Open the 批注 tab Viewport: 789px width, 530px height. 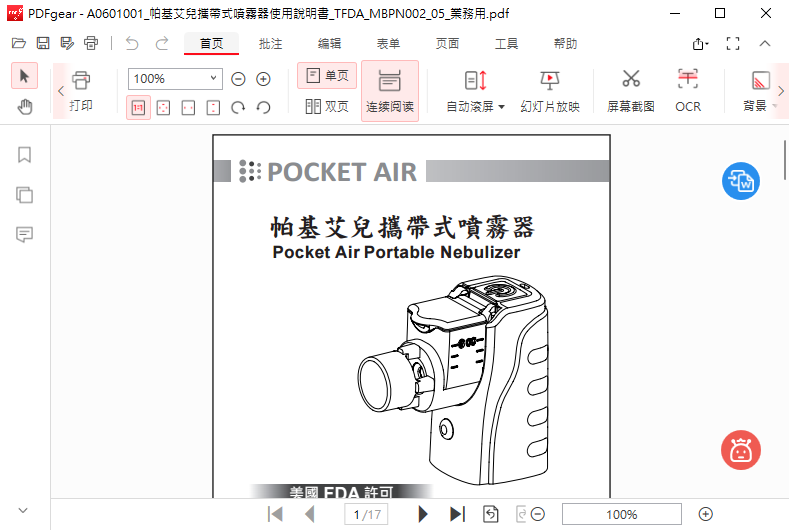point(270,44)
